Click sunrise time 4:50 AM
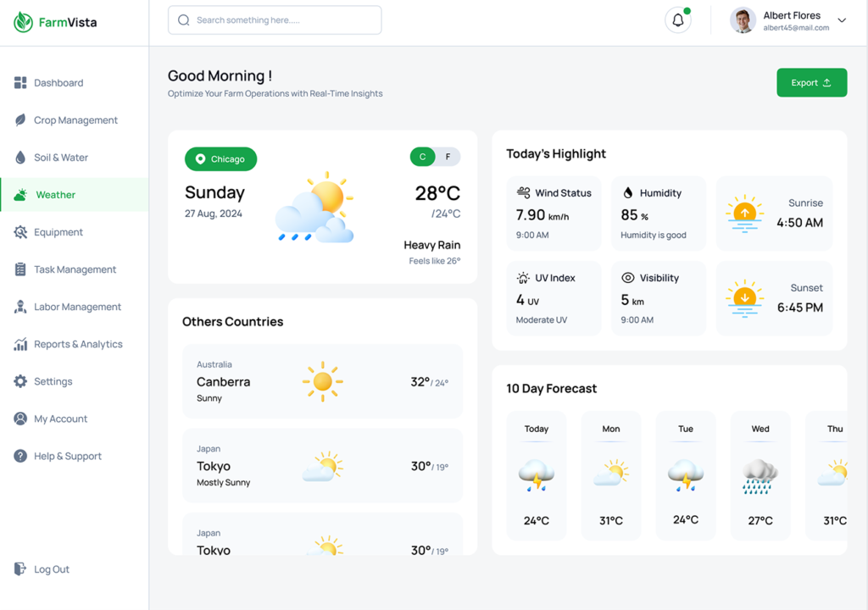 tap(800, 223)
